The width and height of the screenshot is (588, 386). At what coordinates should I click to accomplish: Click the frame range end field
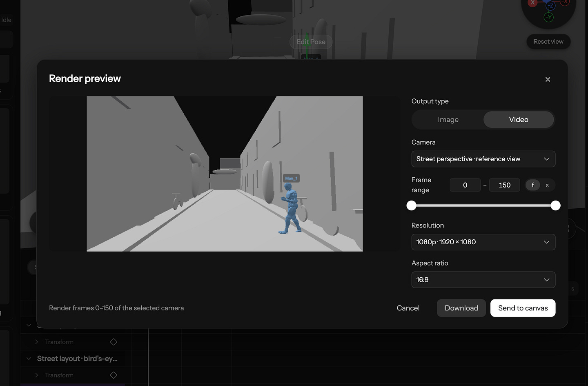(504, 185)
